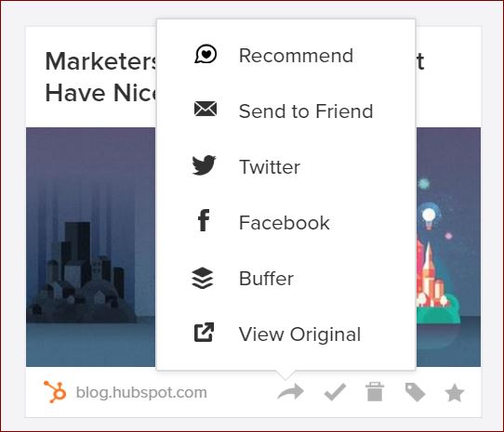The width and height of the screenshot is (504, 432).
Task: Click the View Original external link icon
Action: [x=204, y=332]
